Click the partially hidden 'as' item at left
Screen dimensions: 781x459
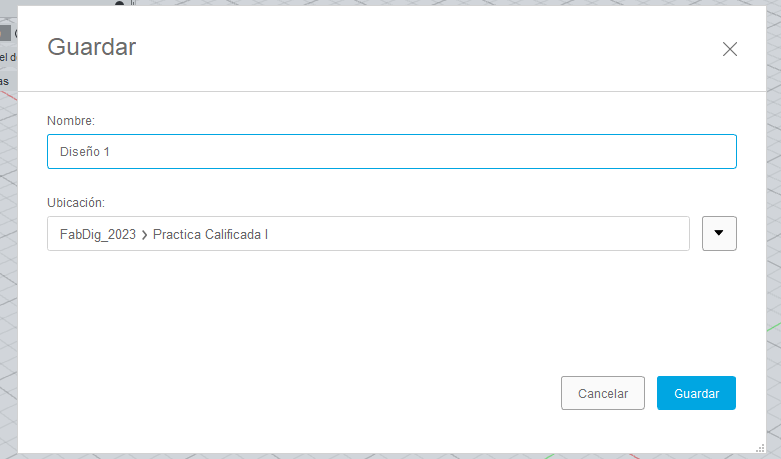[x=4, y=82]
